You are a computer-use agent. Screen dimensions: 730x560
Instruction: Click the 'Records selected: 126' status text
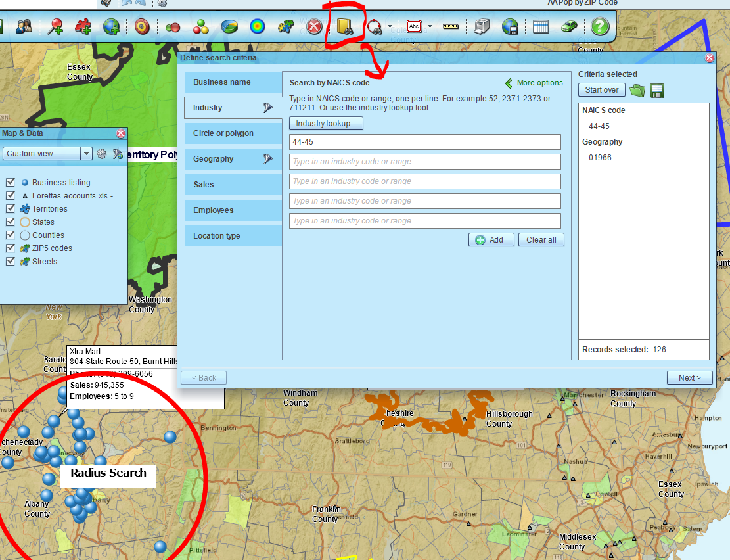tap(624, 350)
